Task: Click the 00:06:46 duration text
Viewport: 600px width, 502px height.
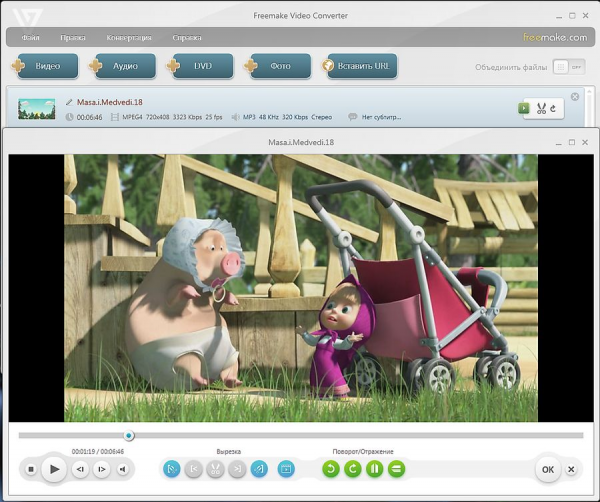Action: click(90, 117)
